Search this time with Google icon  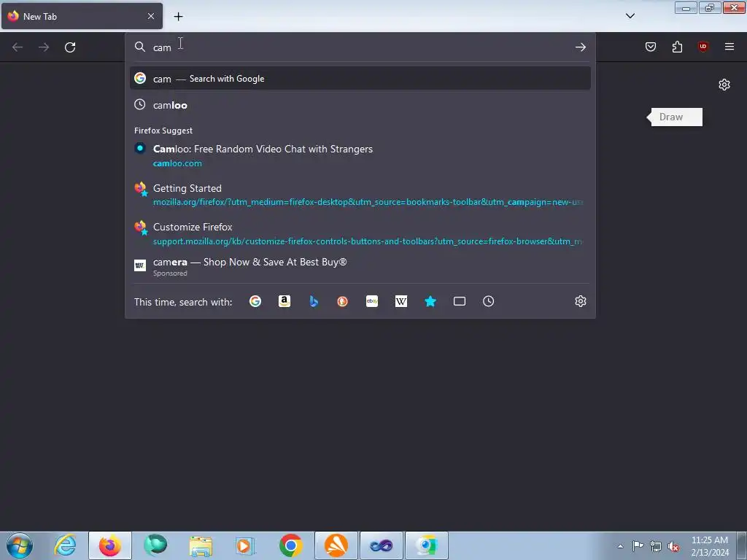[x=255, y=301]
